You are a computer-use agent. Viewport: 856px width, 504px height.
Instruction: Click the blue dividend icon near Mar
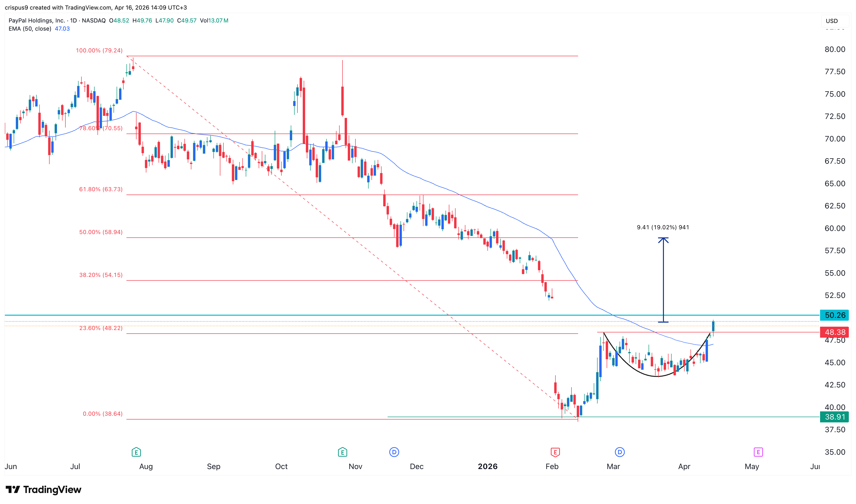point(620,452)
